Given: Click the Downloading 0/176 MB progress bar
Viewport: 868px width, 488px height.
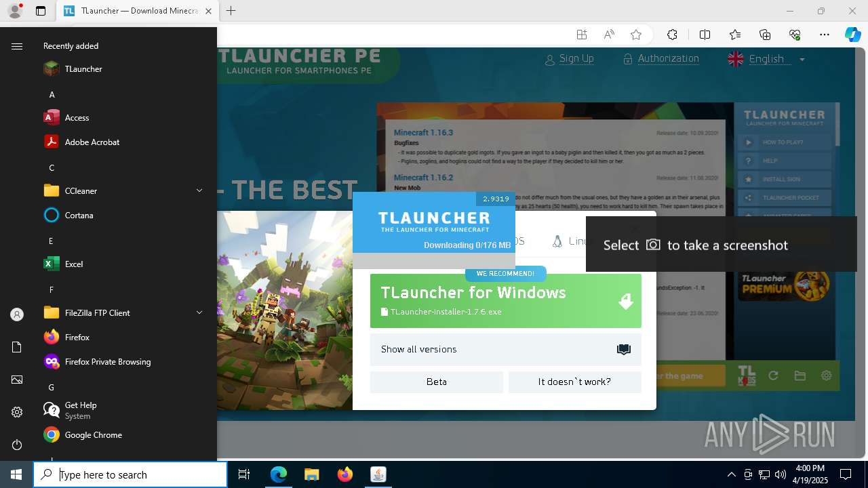Looking at the screenshot, I should 434,261.
